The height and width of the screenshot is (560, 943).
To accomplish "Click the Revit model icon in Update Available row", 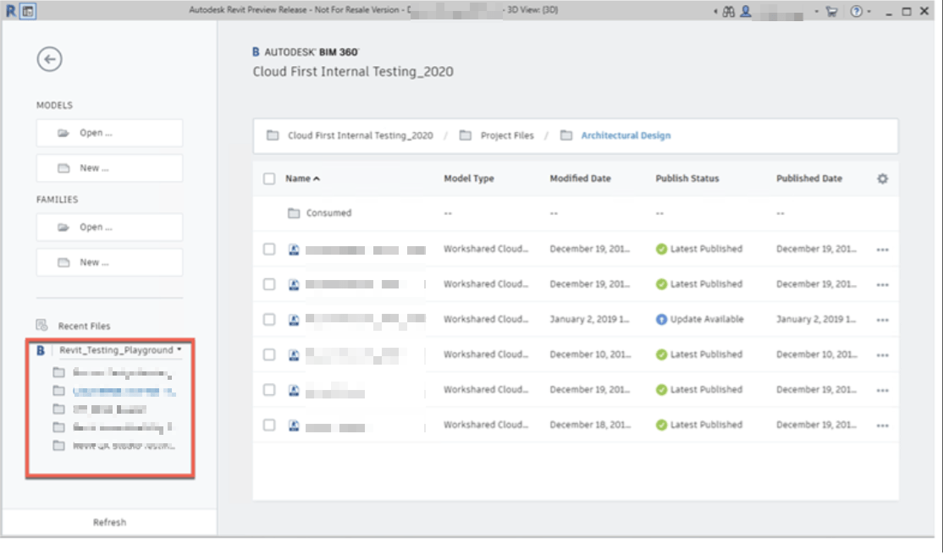I will tap(294, 320).
